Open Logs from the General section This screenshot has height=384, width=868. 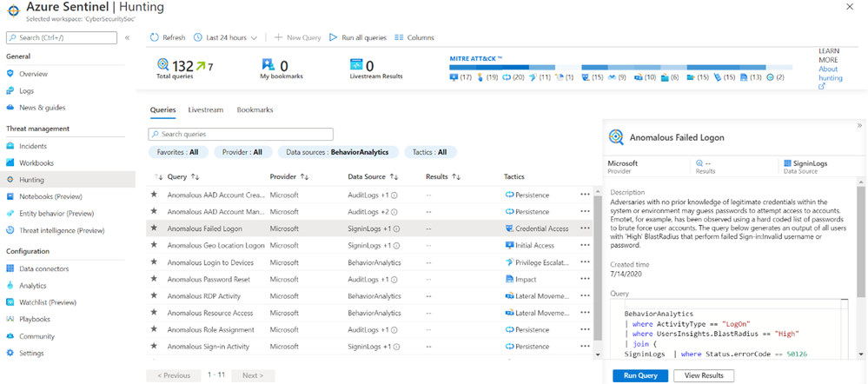coord(27,90)
